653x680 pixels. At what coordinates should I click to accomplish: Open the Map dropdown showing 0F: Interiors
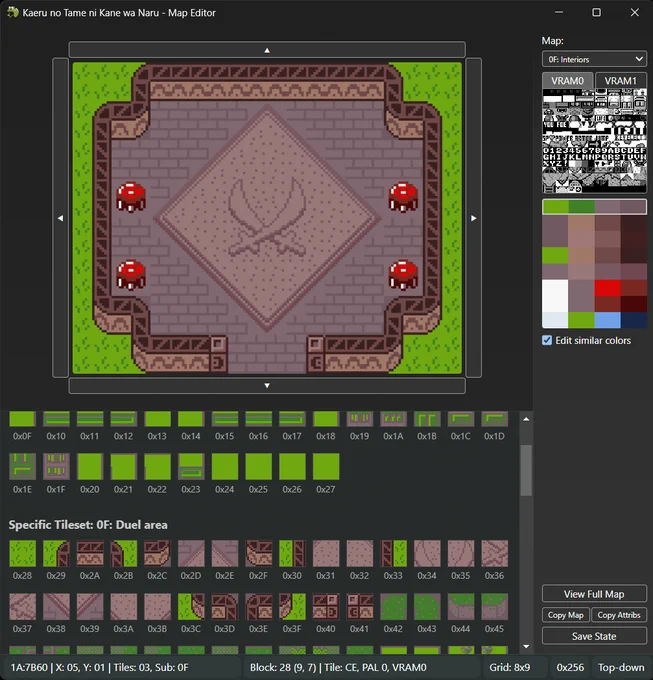tap(594, 59)
